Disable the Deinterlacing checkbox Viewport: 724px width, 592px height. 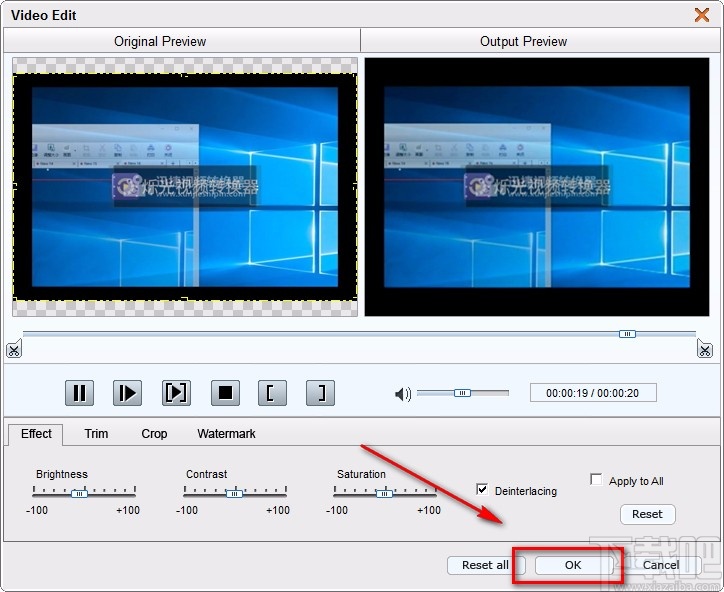tap(483, 490)
